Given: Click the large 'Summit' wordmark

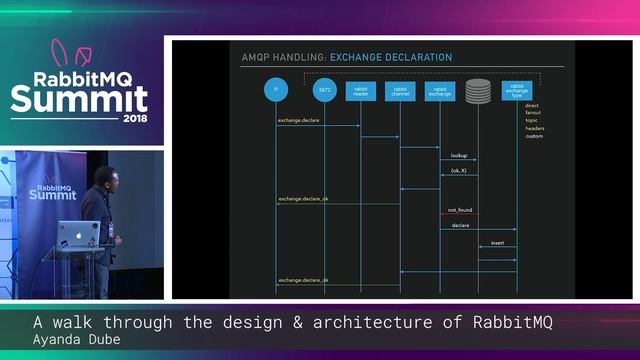Looking at the screenshot, I should 79,99.
